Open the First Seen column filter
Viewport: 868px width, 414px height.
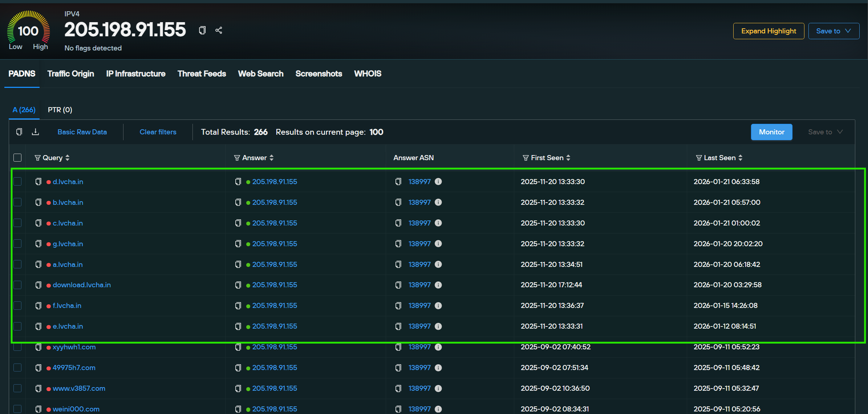[x=526, y=158]
